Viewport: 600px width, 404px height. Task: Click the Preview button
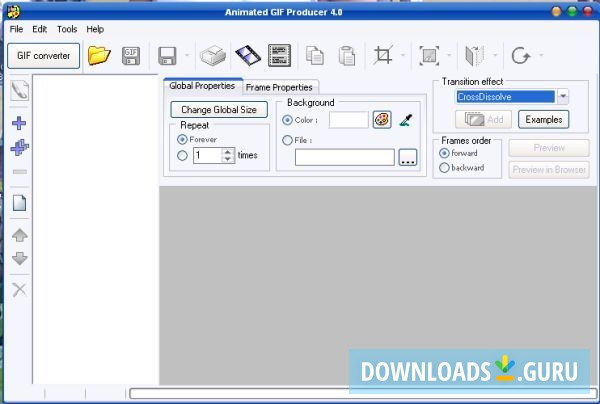click(x=549, y=148)
